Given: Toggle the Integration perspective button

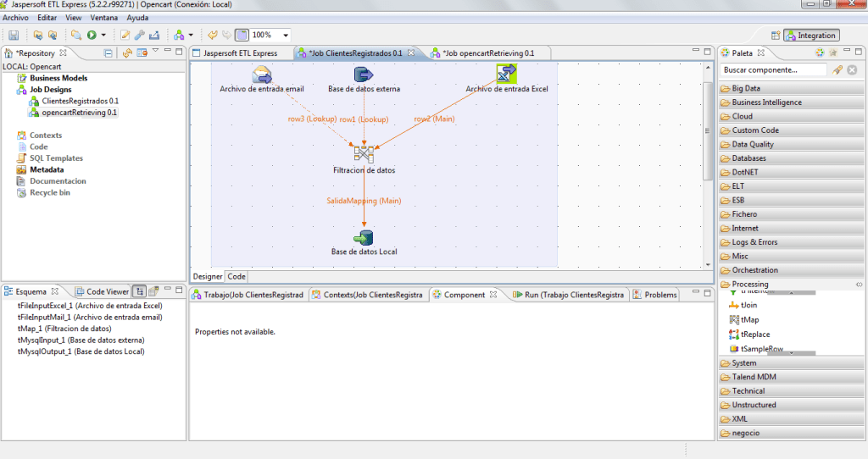Looking at the screenshot, I should pos(811,36).
